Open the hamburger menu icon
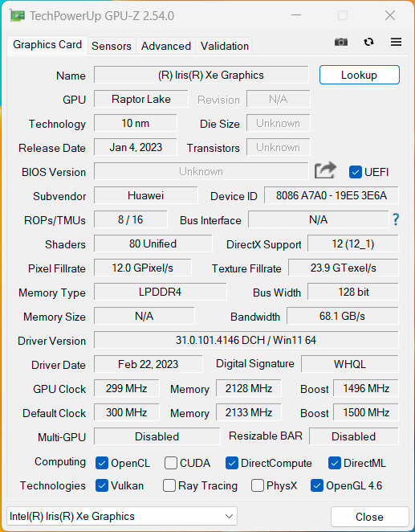415x532 pixels. [396, 42]
